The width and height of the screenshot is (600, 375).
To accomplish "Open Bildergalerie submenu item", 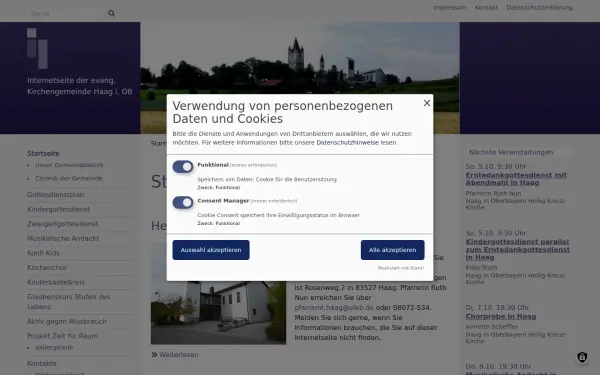I will 54,347.
